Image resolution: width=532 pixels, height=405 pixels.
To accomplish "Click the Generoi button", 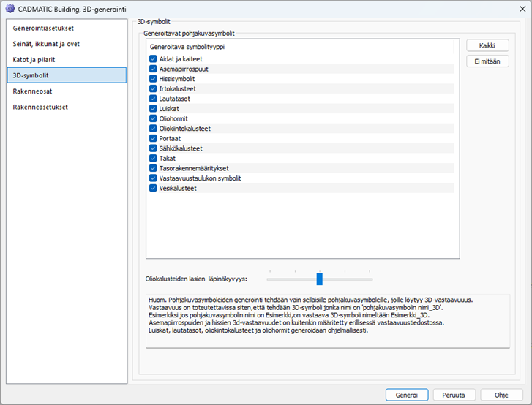I will point(407,394).
